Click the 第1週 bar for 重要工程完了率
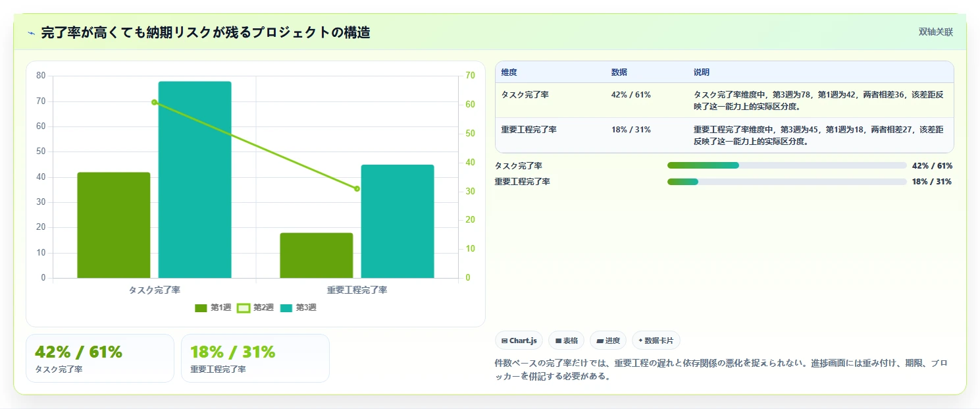Viewport: 980px width, 409px height. [317, 256]
